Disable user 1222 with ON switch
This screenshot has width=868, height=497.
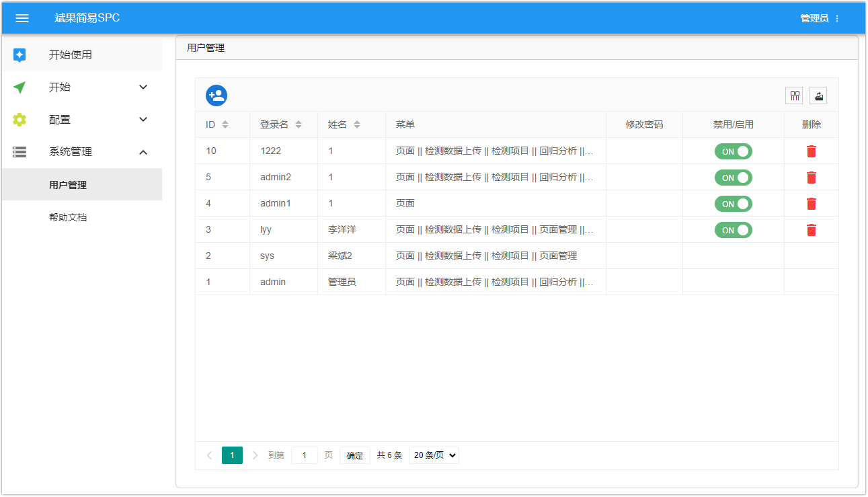733,151
